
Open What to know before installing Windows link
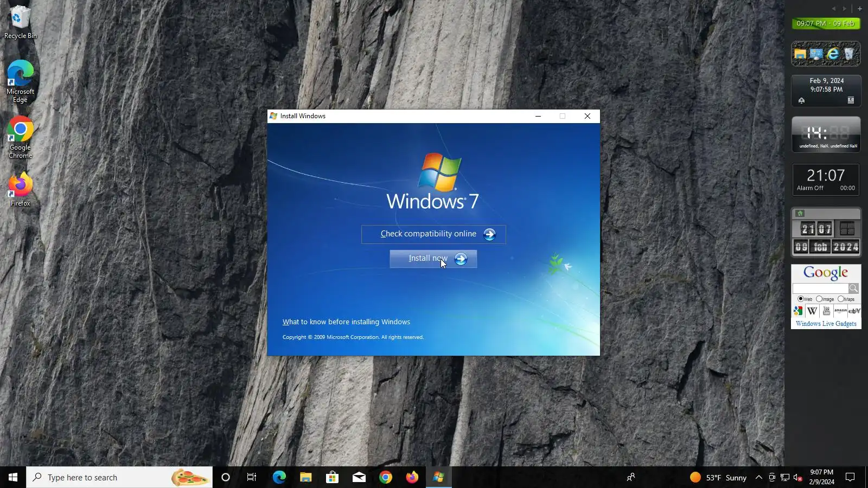coord(346,322)
